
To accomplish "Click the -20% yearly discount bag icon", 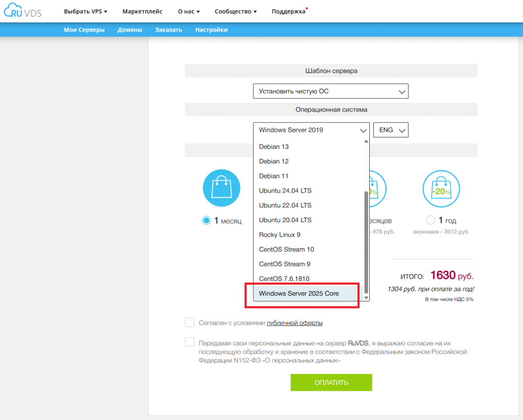I will [442, 188].
